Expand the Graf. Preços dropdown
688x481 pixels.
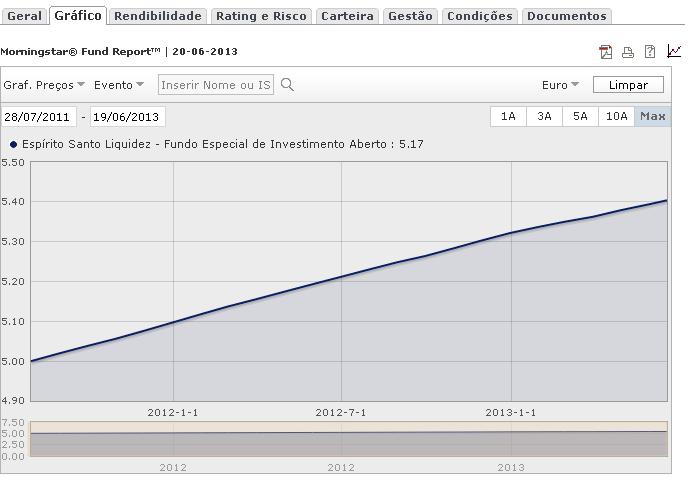coord(44,85)
